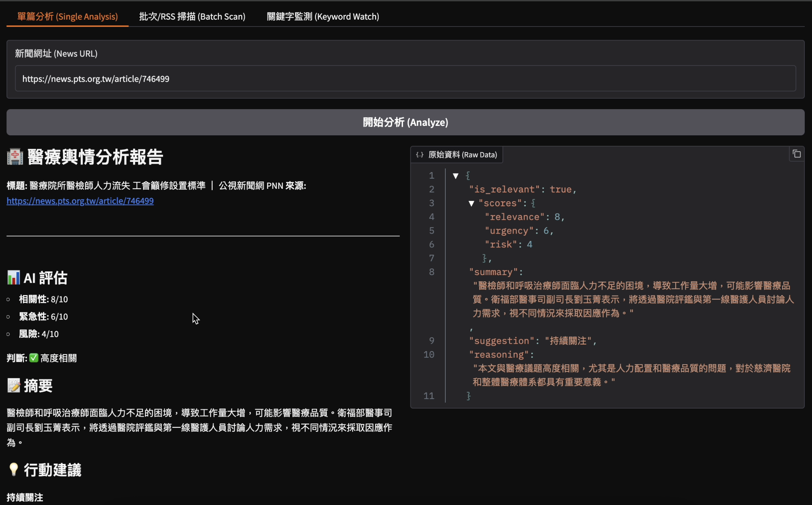Click the memo icon beside 摘要 heading
The image size is (812, 505).
[14, 386]
